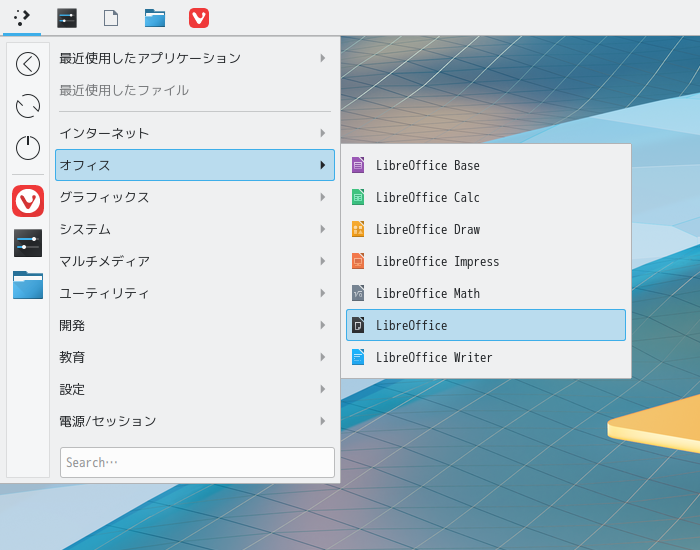Open the 最近使用したアプリケーション menu entry

[x=195, y=58]
